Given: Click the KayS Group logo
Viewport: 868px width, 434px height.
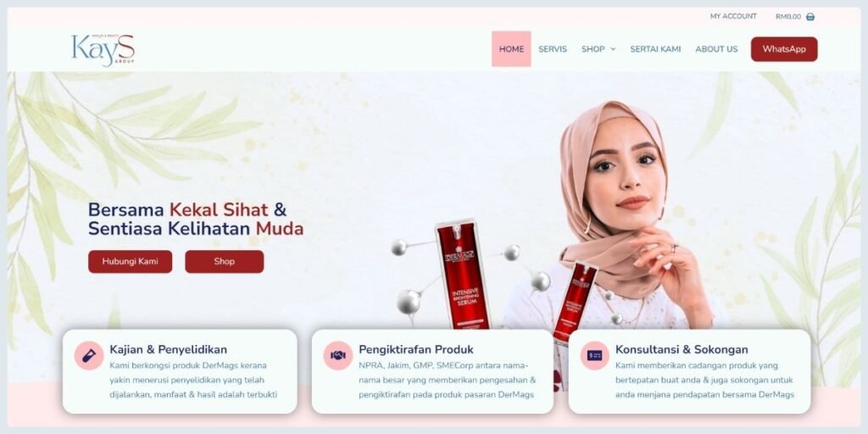Looking at the screenshot, I should pyautogui.click(x=103, y=50).
